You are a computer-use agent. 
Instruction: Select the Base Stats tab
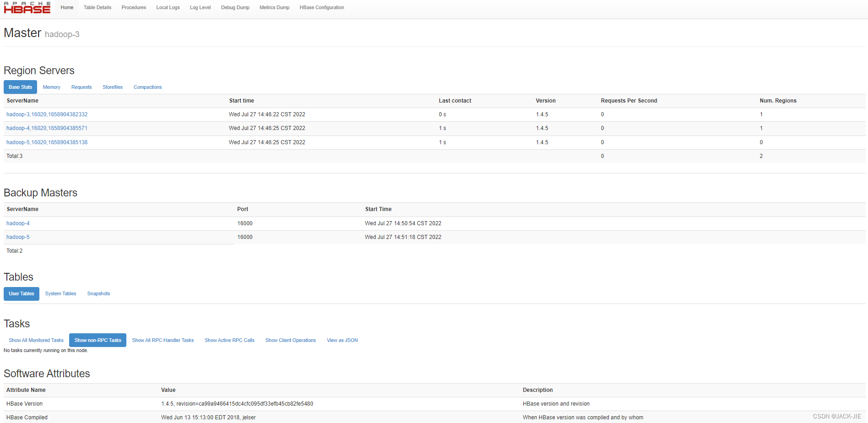20,87
